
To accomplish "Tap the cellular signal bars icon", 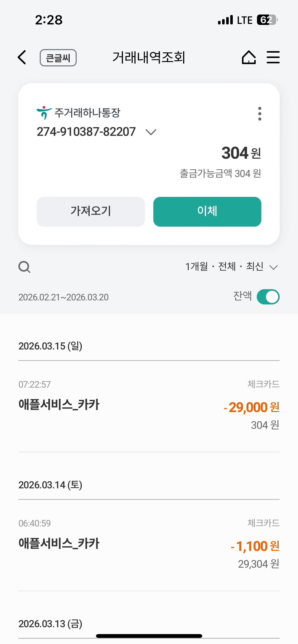I will click(x=225, y=20).
